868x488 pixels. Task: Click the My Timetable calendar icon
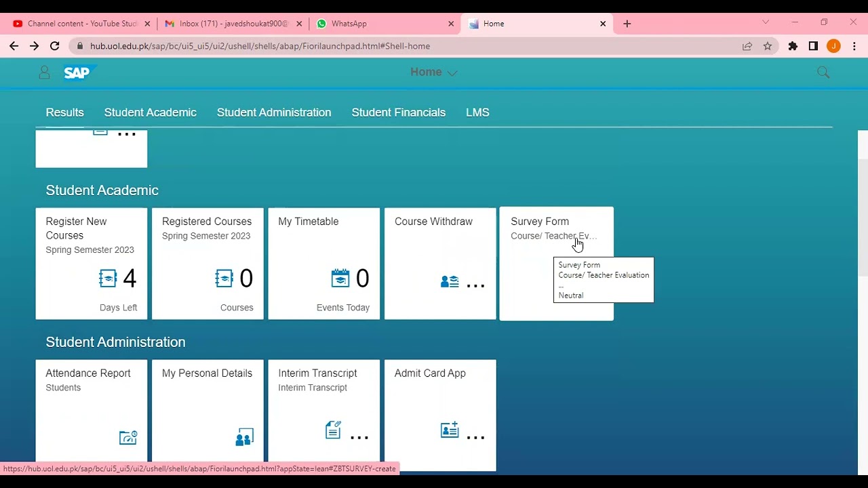[x=340, y=279]
